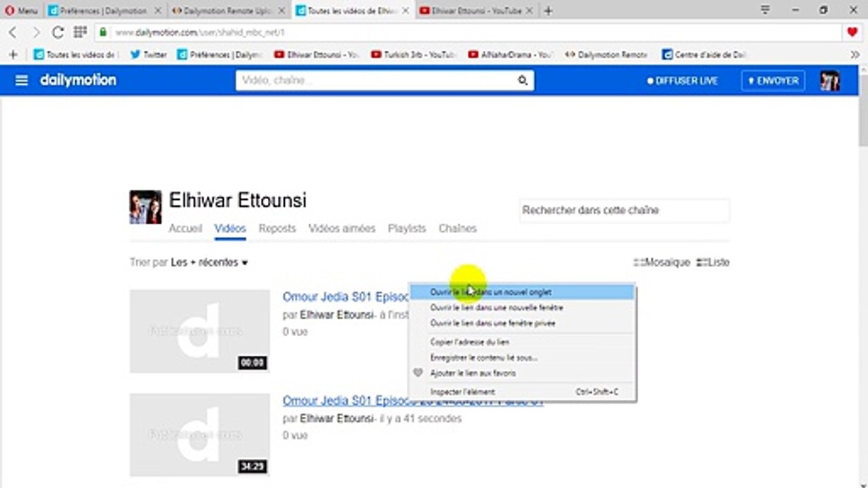This screenshot has width=868, height=488.
Task: Click the ENVOYER upload button
Action: pyautogui.click(x=773, y=81)
